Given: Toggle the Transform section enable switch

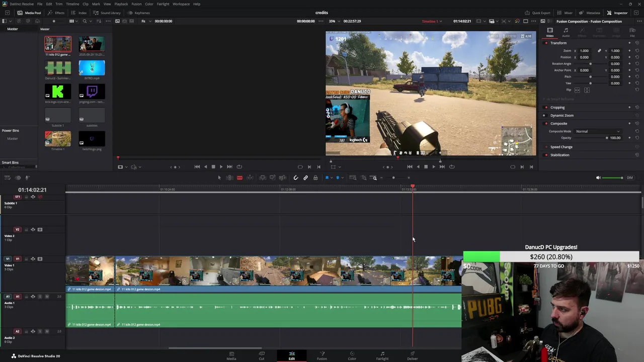Looking at the screenshot, I should (546, 43).
